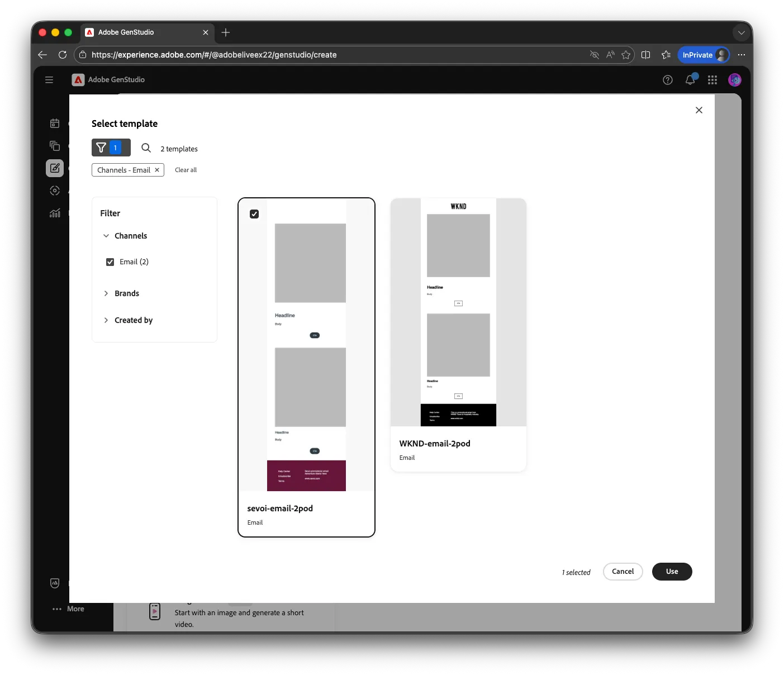Click the Use button
The image size is (784, 675).
pos(672,572)
